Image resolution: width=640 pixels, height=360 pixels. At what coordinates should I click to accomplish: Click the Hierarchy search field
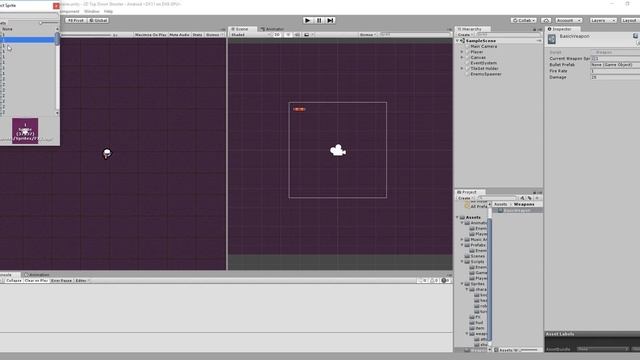pyautogui.click(x=509, y=35)
